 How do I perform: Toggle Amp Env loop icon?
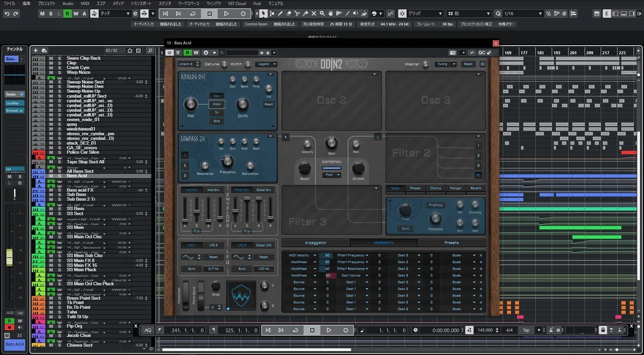coord(197,230)
